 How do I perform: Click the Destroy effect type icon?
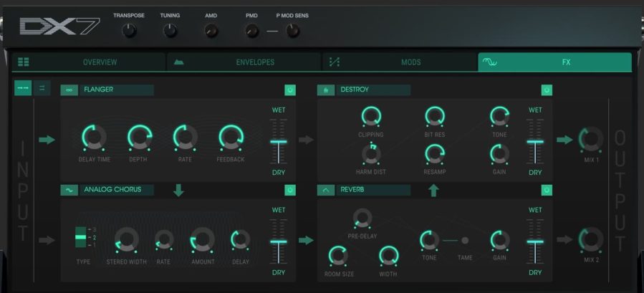(x=326, y=90)
